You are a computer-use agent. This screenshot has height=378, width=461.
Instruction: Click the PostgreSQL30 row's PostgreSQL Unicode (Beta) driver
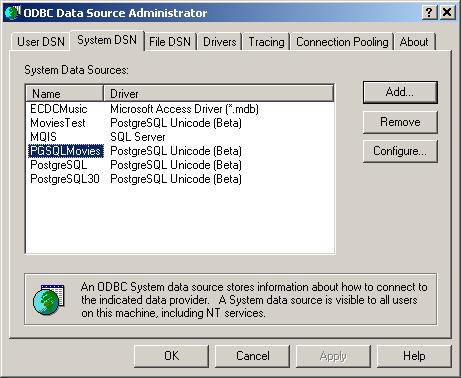[176, 179]
